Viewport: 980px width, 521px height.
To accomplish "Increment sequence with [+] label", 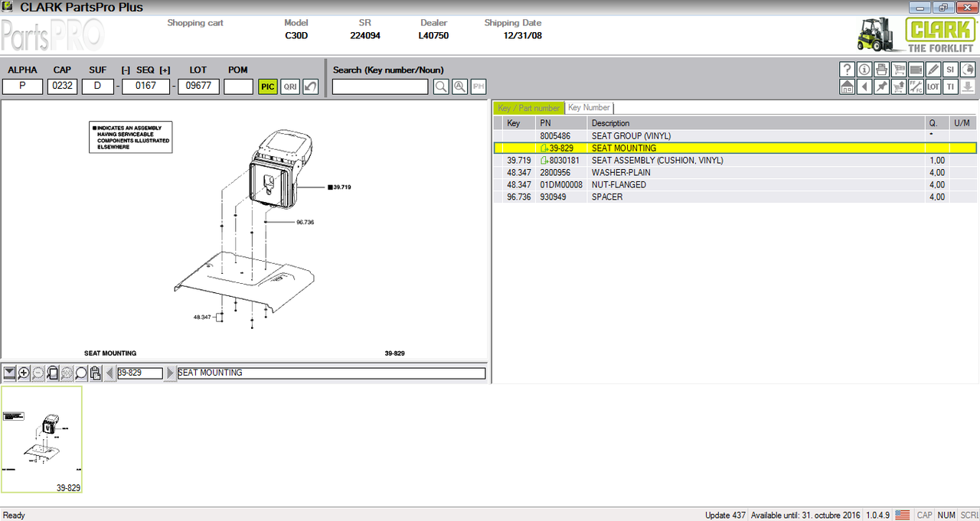I will point(165,70).
